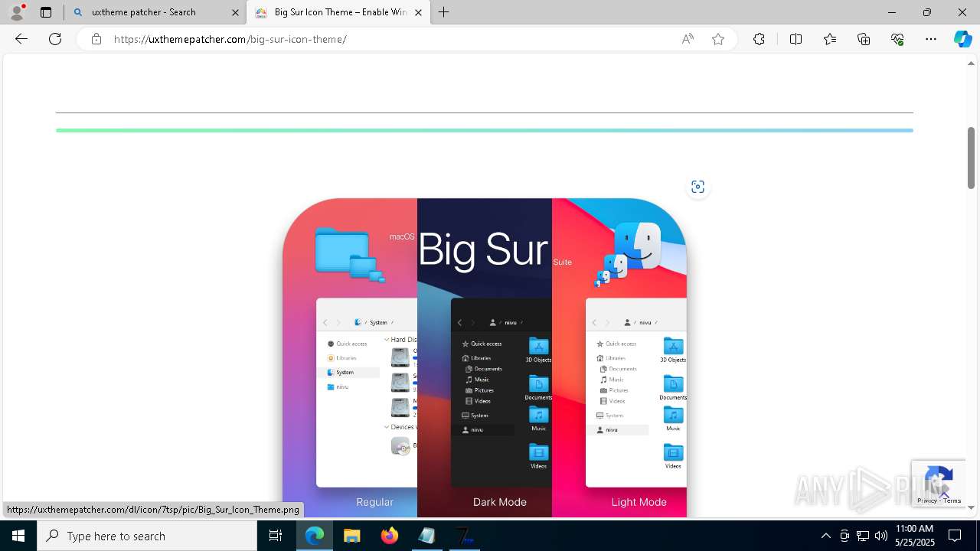Go back to the previous page
Image resolution: width=980 pixels, height=551 pixels.
[21, 39]
